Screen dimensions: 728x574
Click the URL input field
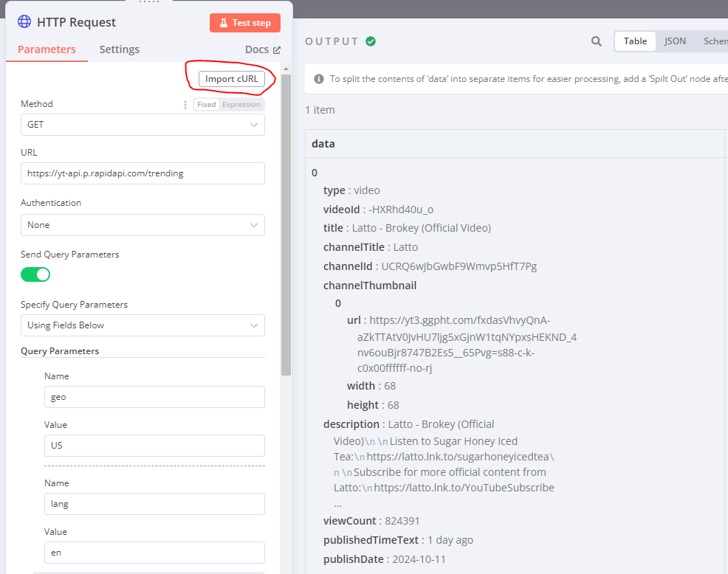pyautogui.click(x=142, y=173)
